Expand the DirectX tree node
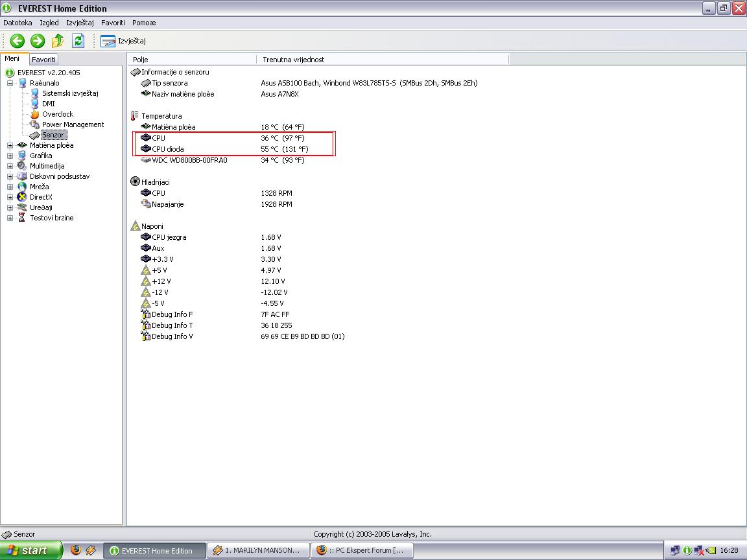This screenshot has width=747, height=560. (x=10, y=197)
